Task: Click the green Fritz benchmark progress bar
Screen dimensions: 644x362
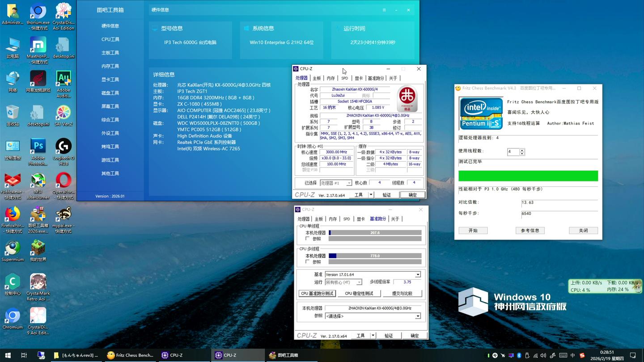Action: coord(528,176)
